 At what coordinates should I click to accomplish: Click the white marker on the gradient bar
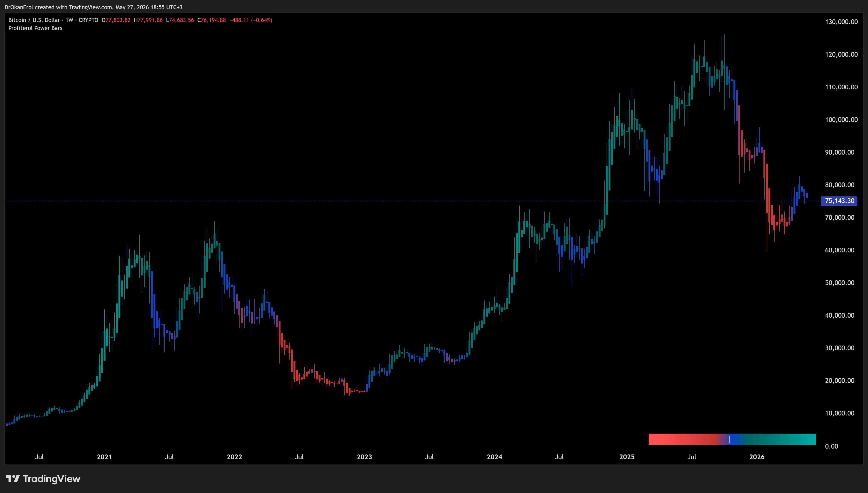coord(729,440)
